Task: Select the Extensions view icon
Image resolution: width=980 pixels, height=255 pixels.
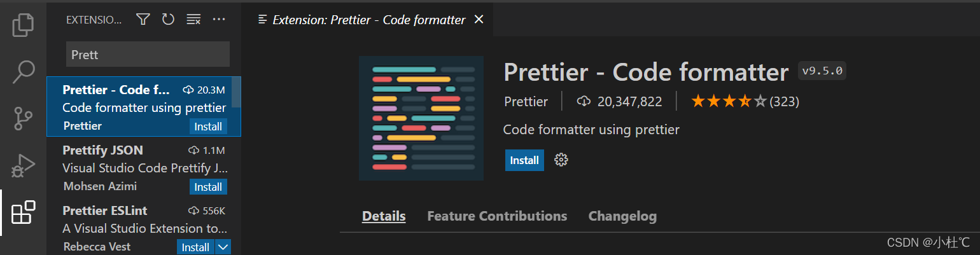Action: tap(23, 213)
